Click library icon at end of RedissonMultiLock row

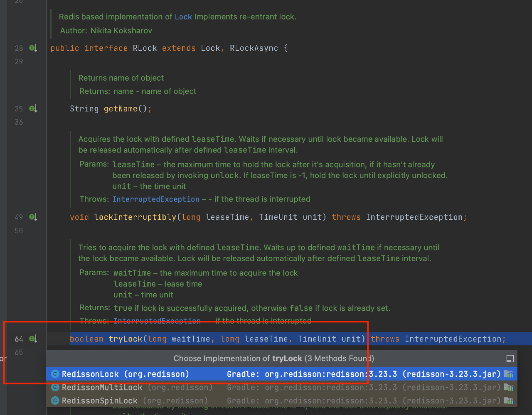(x=509, y=387)
